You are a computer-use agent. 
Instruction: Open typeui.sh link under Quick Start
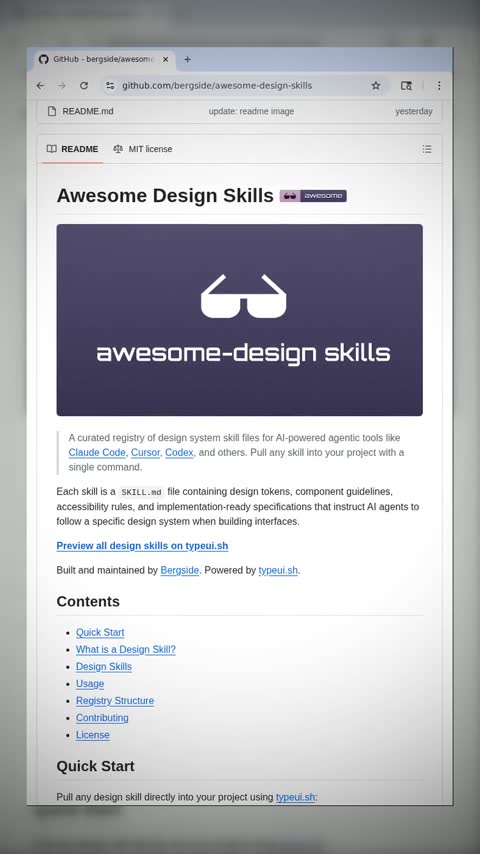tap(295, 797)
